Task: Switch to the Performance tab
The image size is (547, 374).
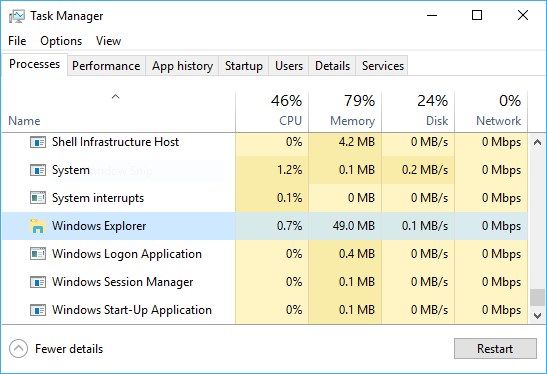Action: [106, 66]
